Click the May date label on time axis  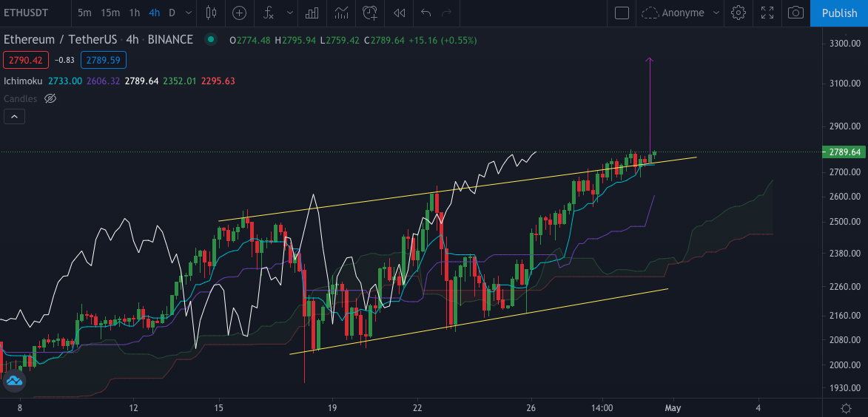[673, 407]
